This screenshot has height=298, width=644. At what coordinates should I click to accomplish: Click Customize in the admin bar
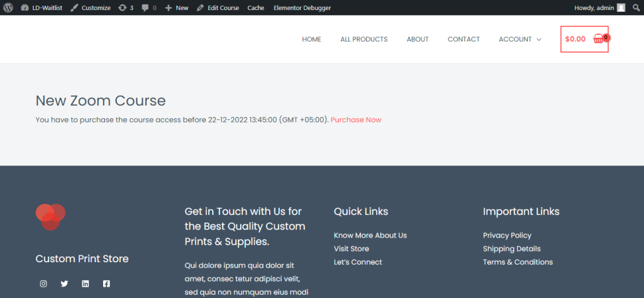tap(91, 8)
